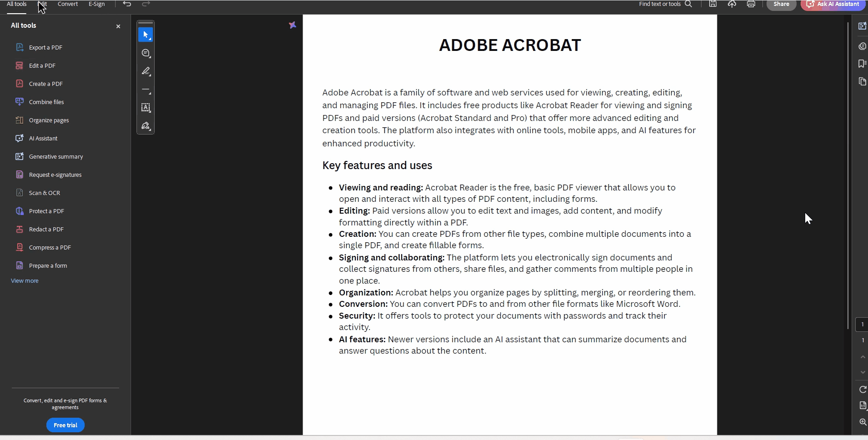Click the Ask AI Assistant button
The image size is (868, 440).
tap(832, 4)
